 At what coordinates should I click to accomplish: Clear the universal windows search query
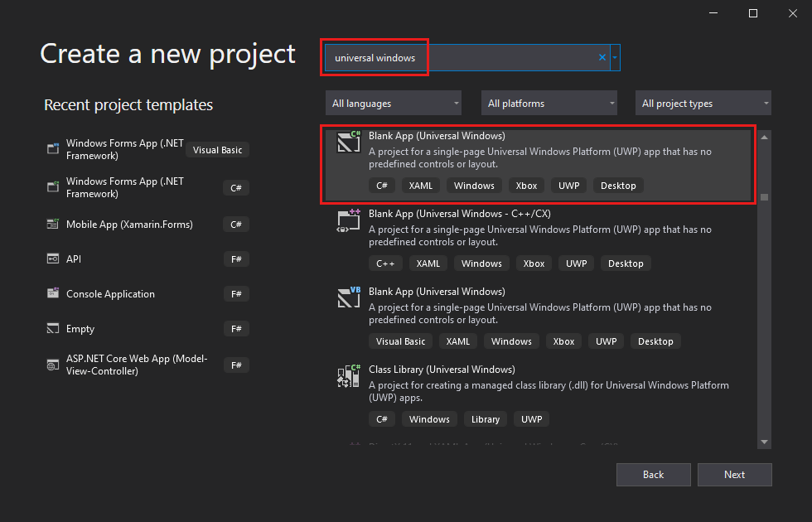click(x=602, y=57)
